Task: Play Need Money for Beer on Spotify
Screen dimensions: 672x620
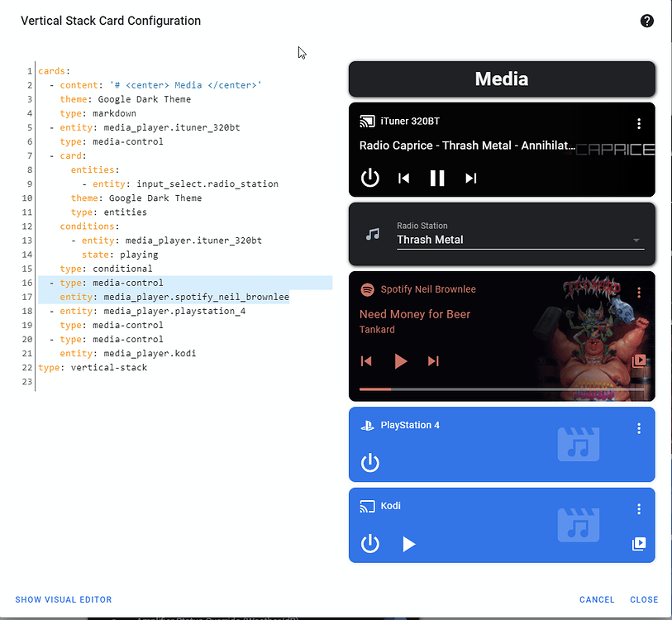Action: 400,361
